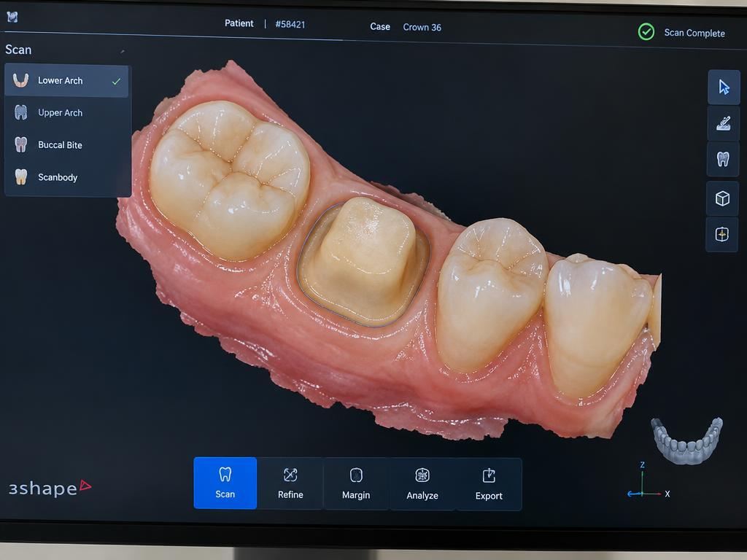This screenshot has width=747, height=560.
Task: Click the gray arch overview thumbnail
Action: (687, 440)
